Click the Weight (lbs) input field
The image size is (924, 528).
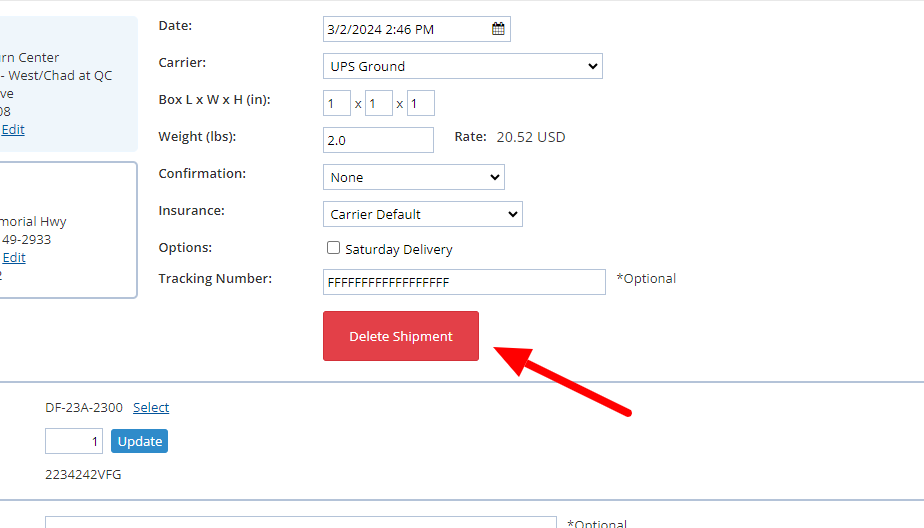point(378,140)
